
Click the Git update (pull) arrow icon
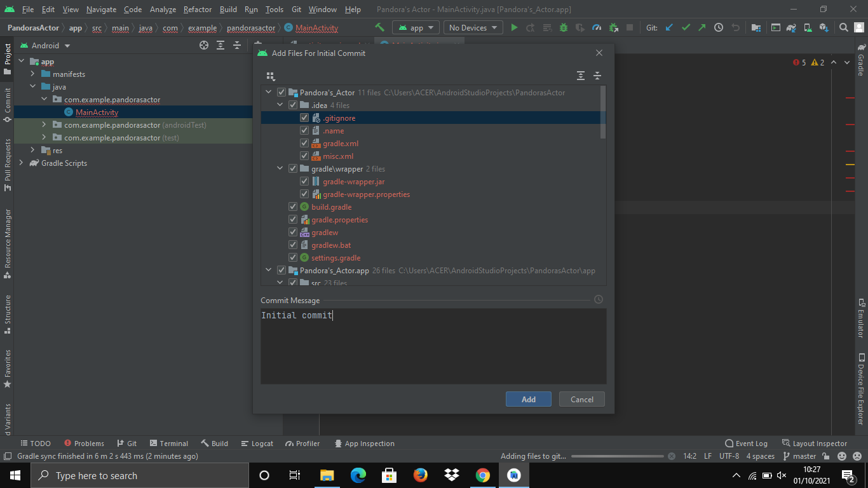668,27
